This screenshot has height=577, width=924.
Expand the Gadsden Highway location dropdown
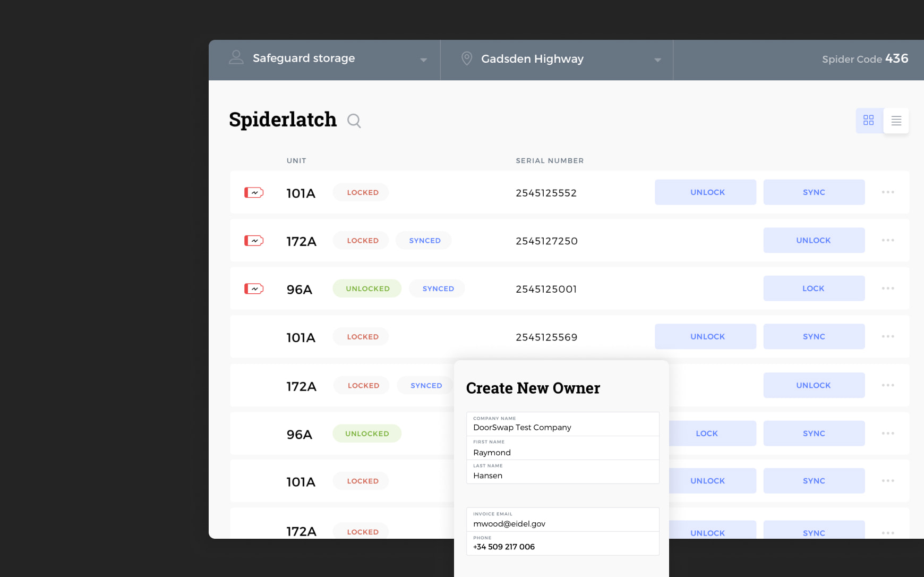[657, 60]
